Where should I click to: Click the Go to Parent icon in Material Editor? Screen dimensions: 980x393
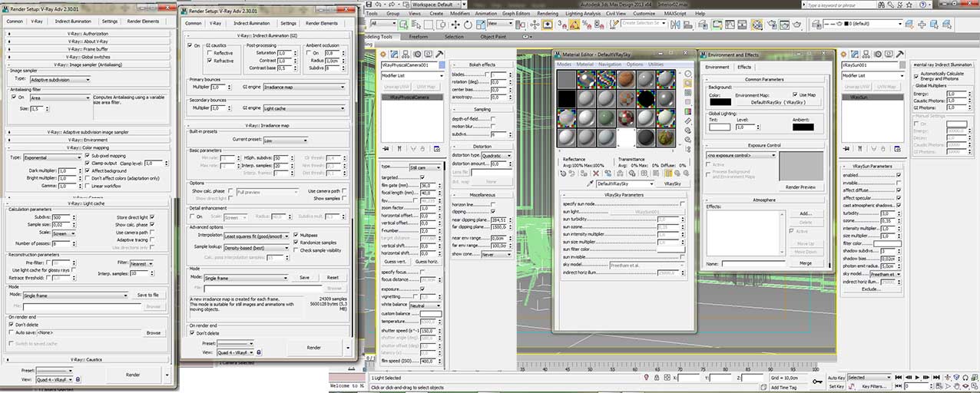point(677,173)
